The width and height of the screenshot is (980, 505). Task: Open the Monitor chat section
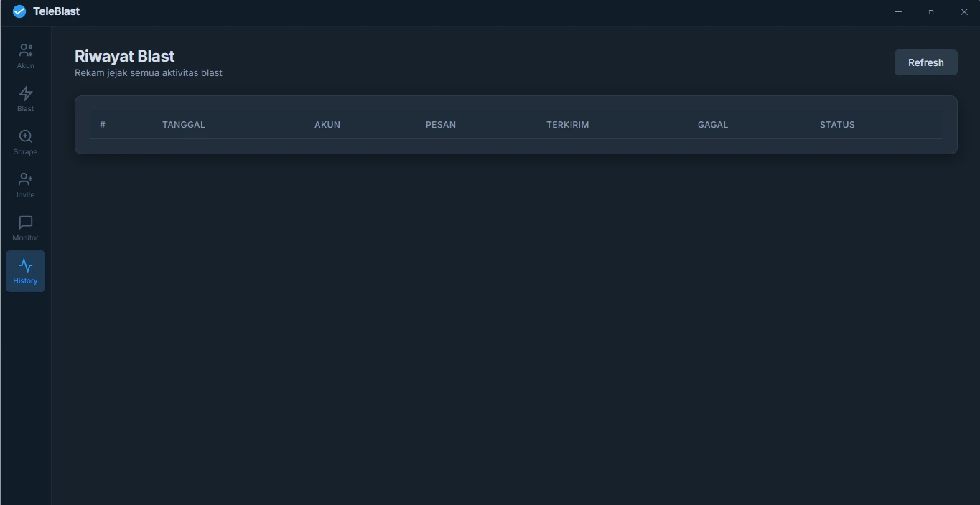[25, 228]
